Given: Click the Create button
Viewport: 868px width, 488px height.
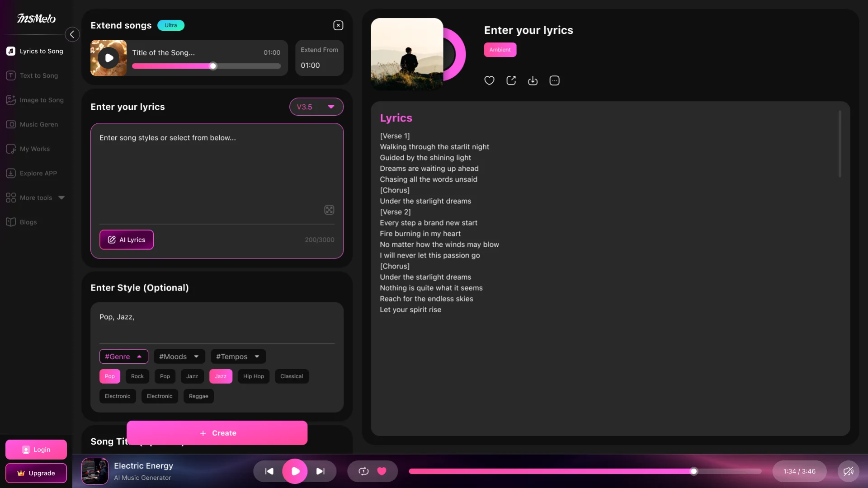Looking at the screenshot, I should coord(217,433).
